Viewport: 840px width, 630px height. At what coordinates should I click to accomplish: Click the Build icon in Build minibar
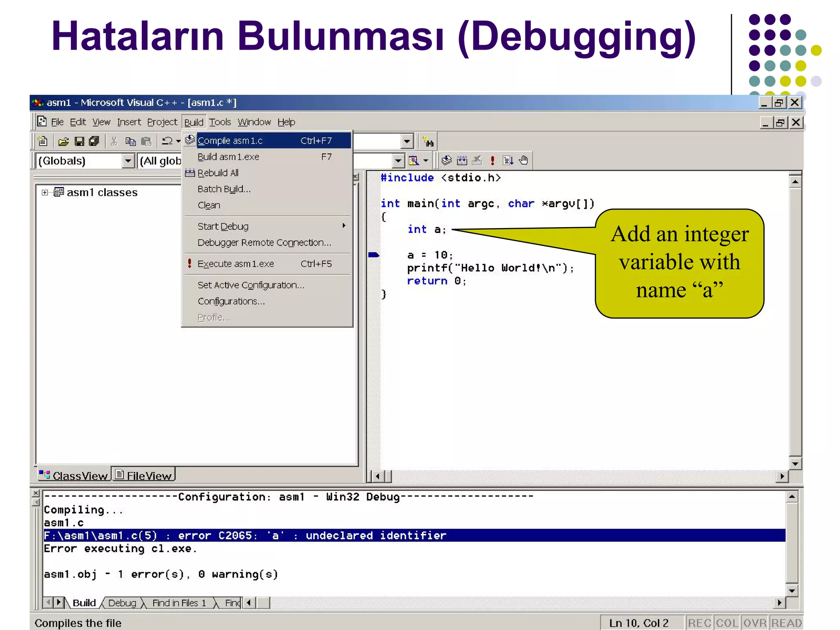coord(462,160)
